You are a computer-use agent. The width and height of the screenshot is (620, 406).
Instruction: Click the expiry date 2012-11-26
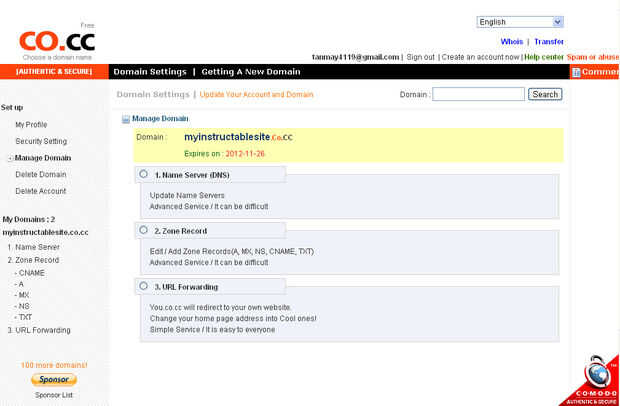(x=245, y=154)
